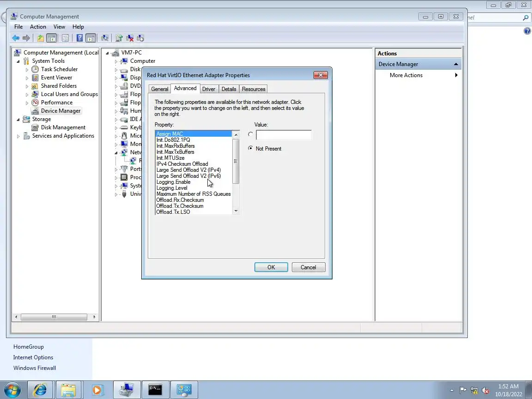This screenshot has height=399, width=532.
Task: Launch Internet Explorer from the taskbar
Action: (x=39, y=389)
